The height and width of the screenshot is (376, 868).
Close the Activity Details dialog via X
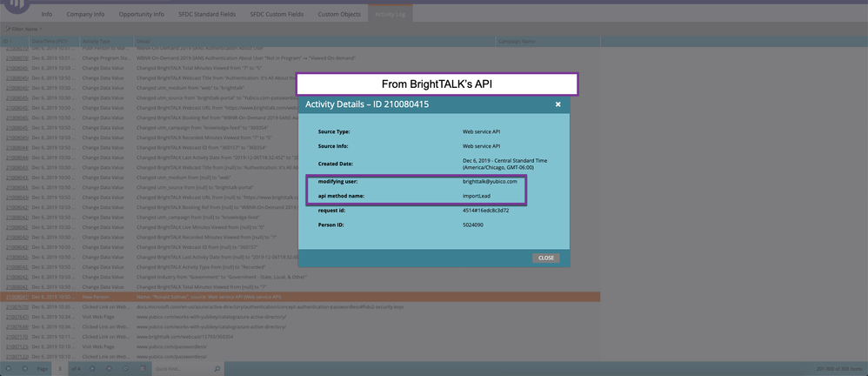[x=558, y=104]
